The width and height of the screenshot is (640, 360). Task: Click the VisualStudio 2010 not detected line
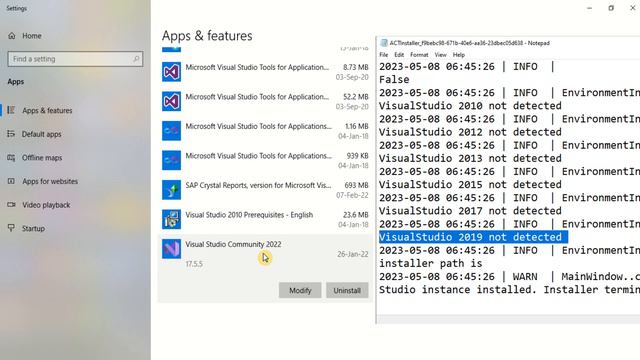[470, 106]
